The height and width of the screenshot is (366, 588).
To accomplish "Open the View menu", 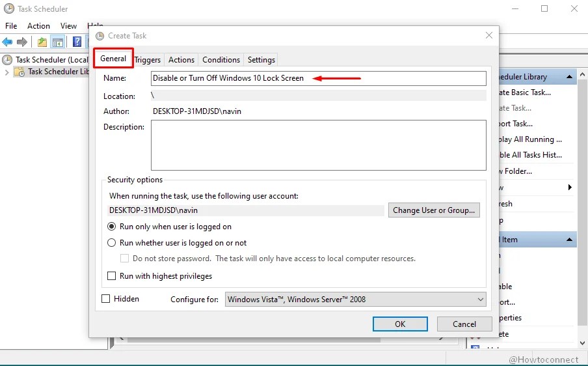I will tap(69, 26).
